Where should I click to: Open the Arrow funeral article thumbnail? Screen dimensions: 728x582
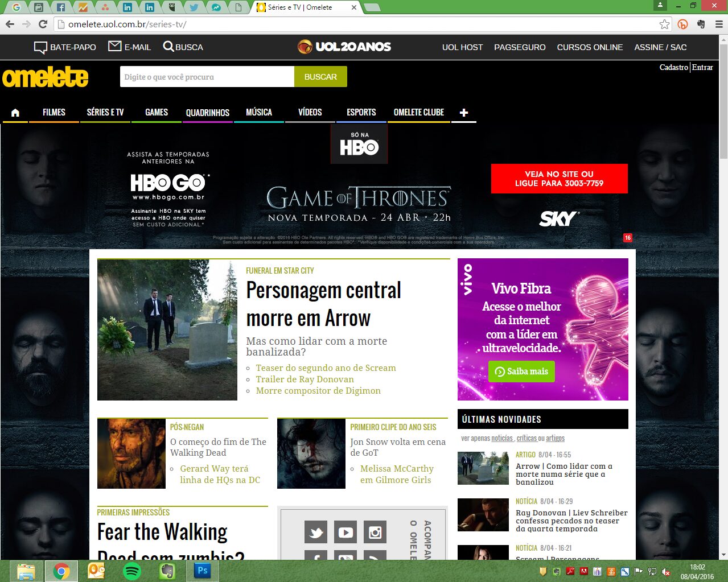tap(167, 330)
